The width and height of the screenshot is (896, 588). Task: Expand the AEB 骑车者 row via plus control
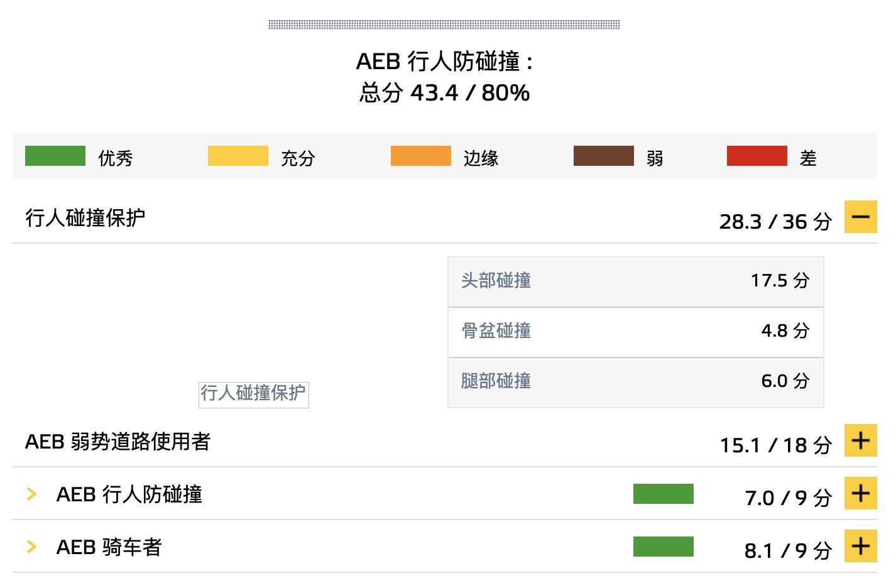point(860,546)
